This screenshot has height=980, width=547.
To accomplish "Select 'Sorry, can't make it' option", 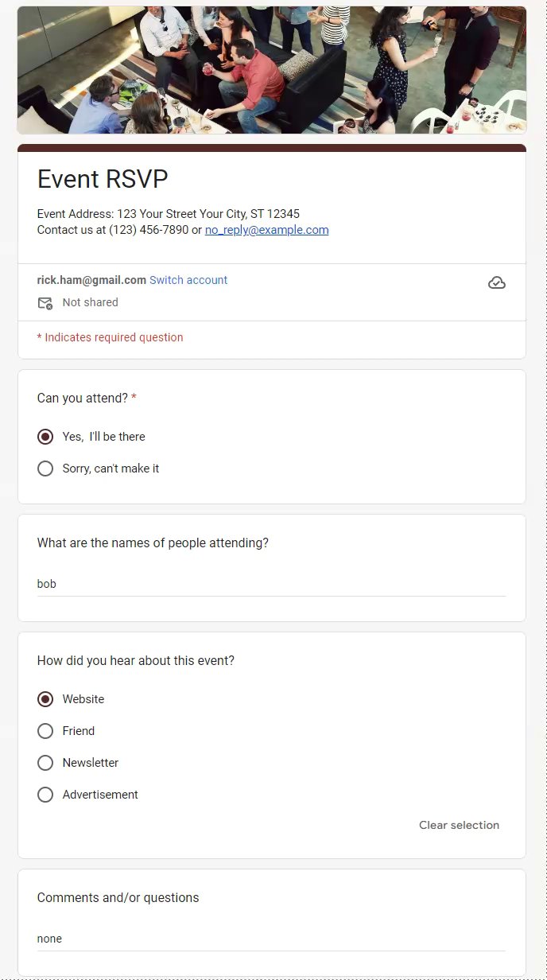I will (x=45, y=469).
